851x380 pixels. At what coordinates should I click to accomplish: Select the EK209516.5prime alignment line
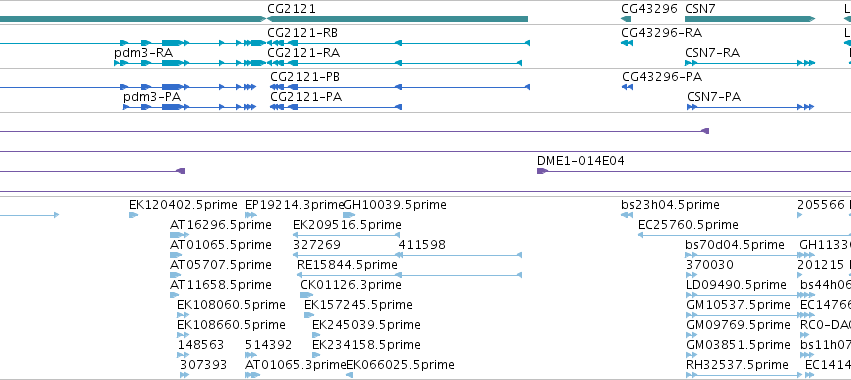[347, 235]
